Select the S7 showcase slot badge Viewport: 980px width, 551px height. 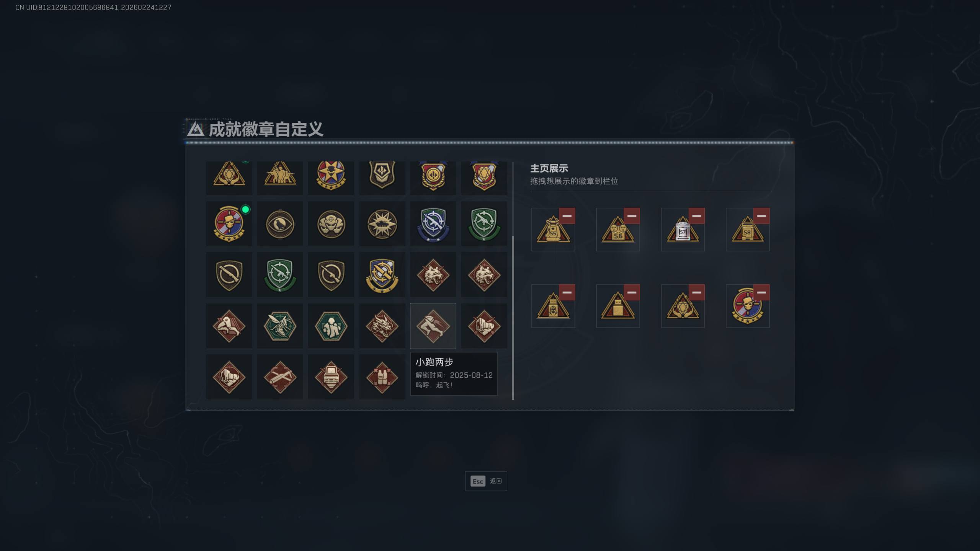click(x=683, y=230)
